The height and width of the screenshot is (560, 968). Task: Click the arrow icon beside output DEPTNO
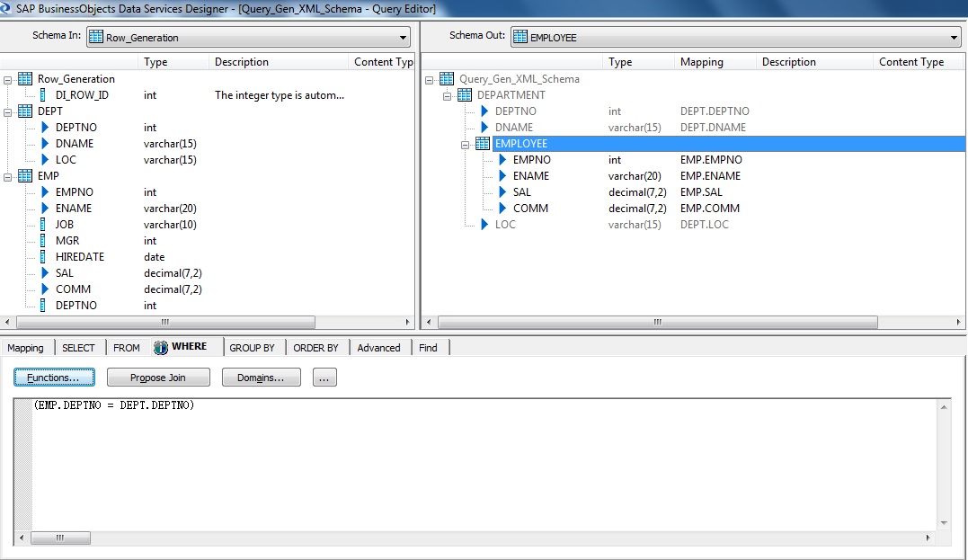(484, 111)
